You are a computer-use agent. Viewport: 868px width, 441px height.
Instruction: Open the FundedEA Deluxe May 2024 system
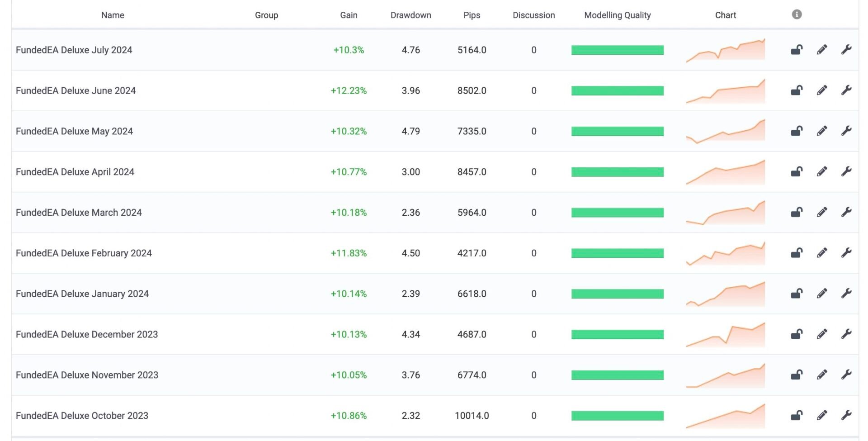click(x=74, y=131)
